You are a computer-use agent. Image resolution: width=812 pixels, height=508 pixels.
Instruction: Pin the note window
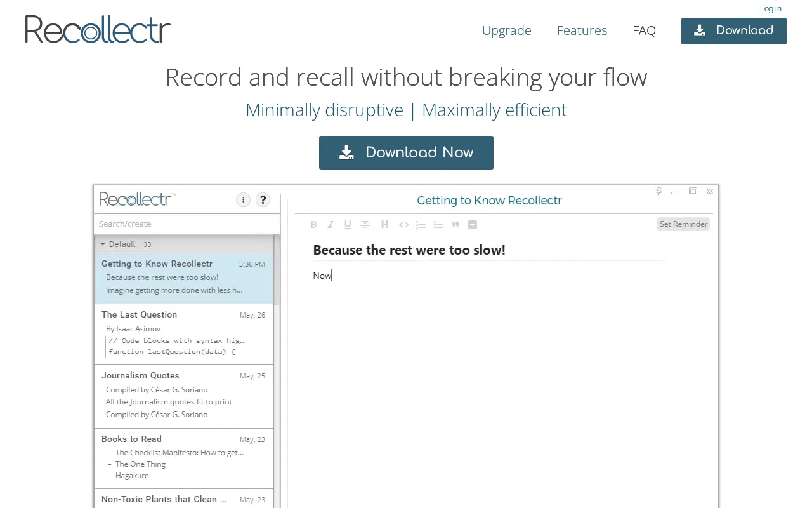click(x=658, y=191)
